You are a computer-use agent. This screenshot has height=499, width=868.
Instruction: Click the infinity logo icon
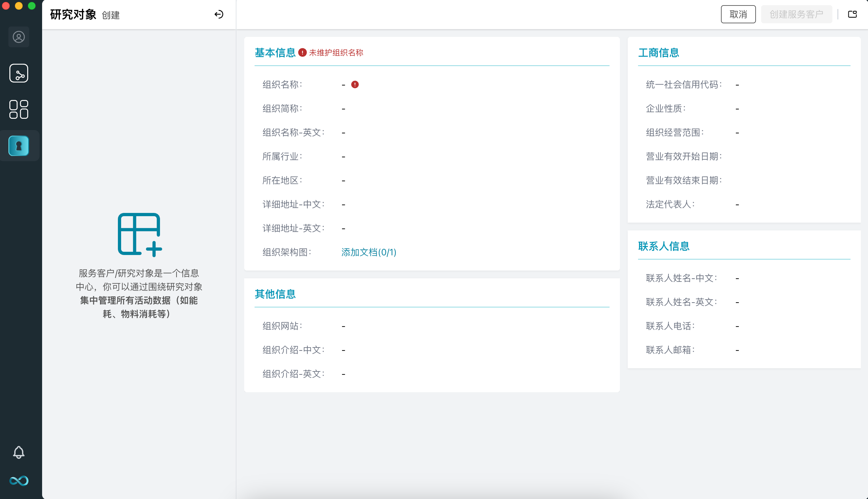pyautogui.click(x=18, y=481)
